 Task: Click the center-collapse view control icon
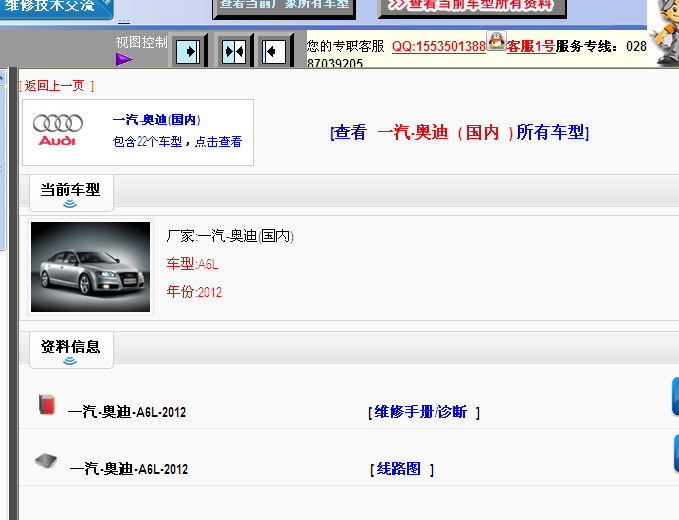click(x=234, y=52)
